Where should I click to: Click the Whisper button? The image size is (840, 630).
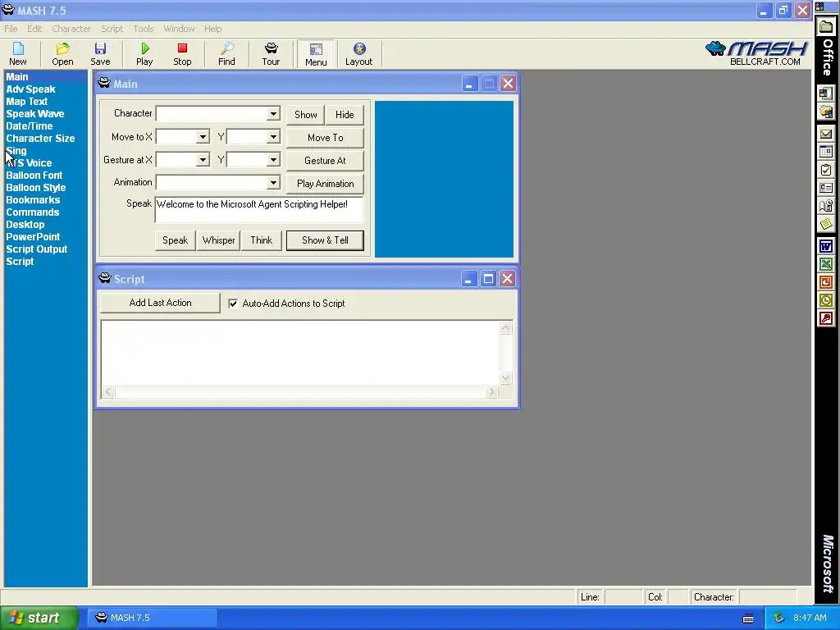218,240
